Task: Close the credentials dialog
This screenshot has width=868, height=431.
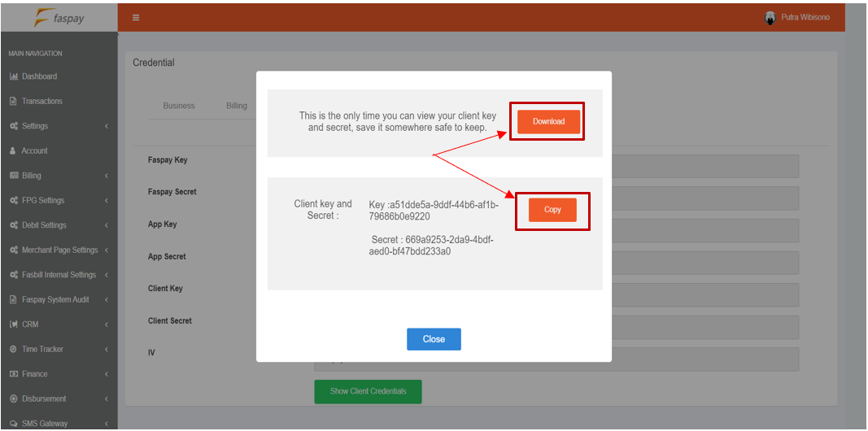Action: (x=434, y=339)
